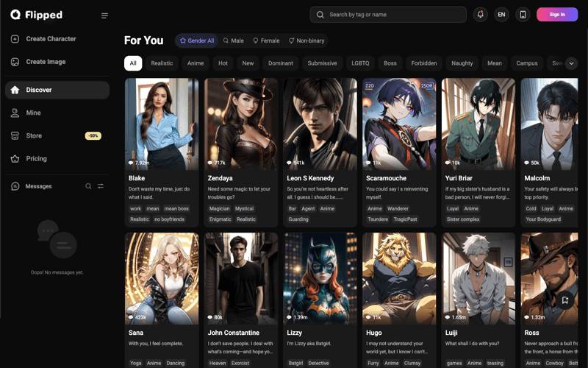The width and height of the screenshot is (588, 368).
Task: Open message filter settings icon
Action: (x=101, y=186)
